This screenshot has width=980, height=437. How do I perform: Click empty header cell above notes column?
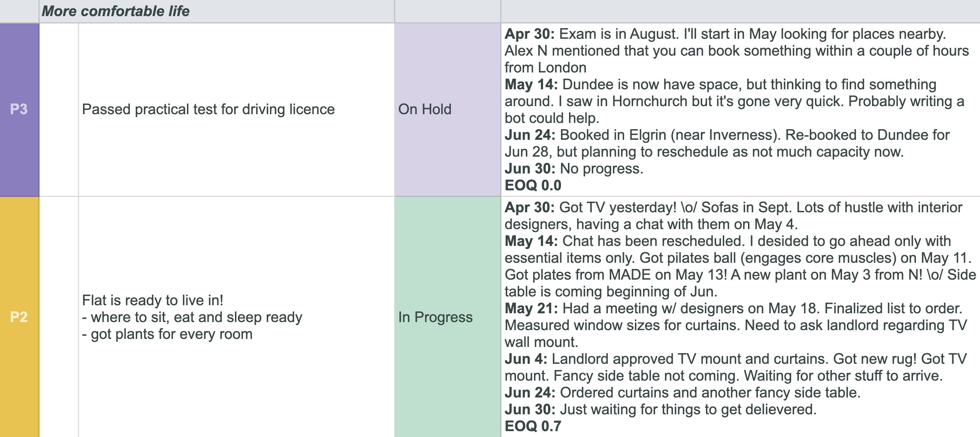tap(740, 11)
